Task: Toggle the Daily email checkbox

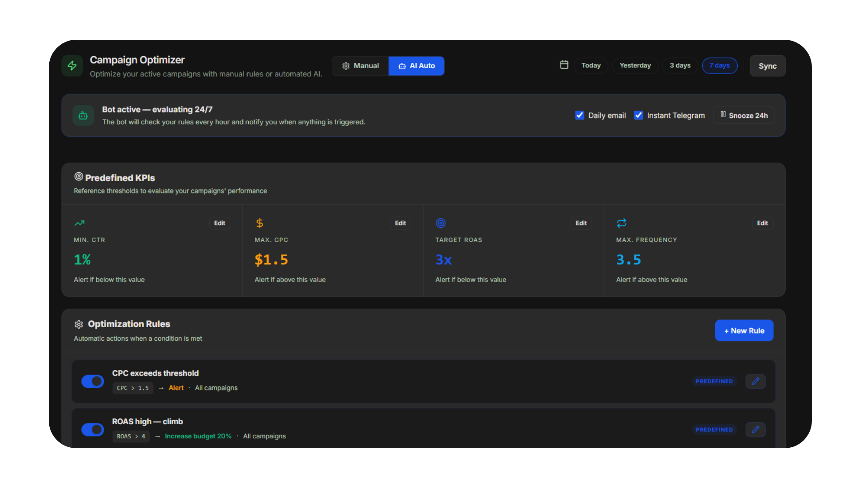Action: click(580, 115)
